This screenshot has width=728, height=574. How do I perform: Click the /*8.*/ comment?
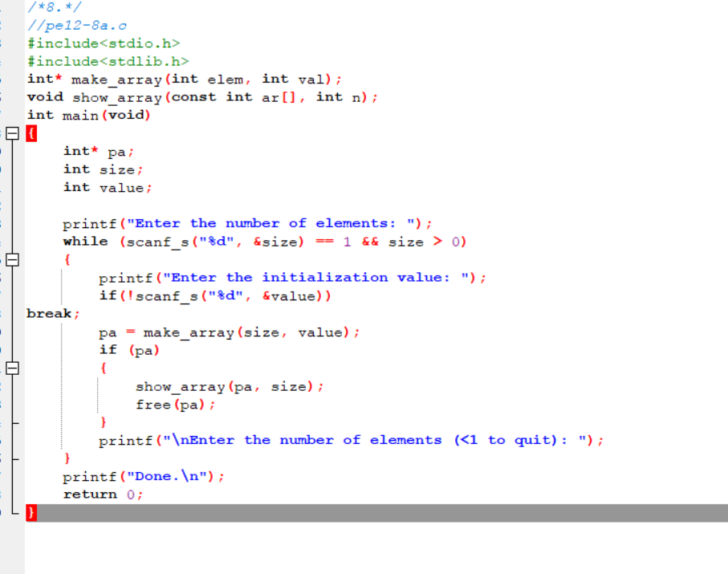tap(55, 7)
